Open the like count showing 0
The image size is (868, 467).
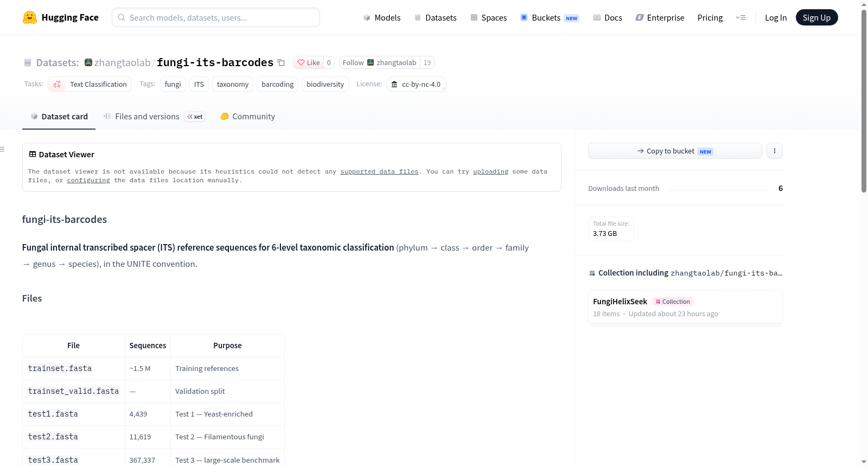329,62
